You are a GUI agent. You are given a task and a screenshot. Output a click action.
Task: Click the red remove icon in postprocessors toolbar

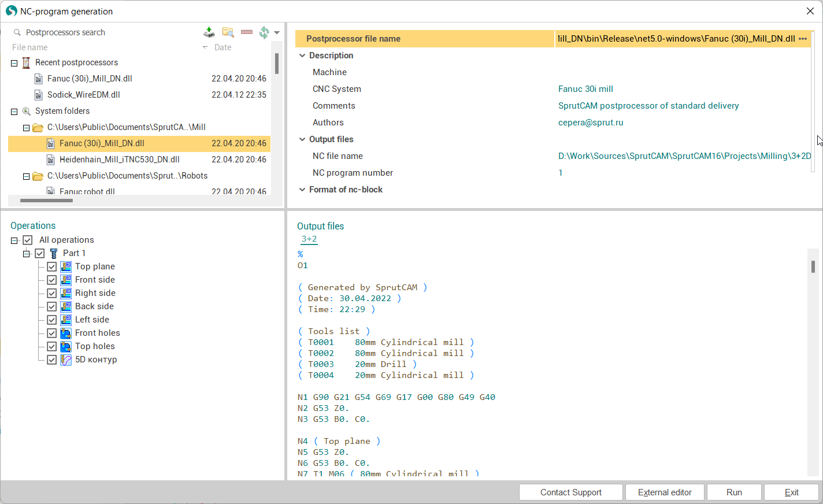(x=247, y=32)
